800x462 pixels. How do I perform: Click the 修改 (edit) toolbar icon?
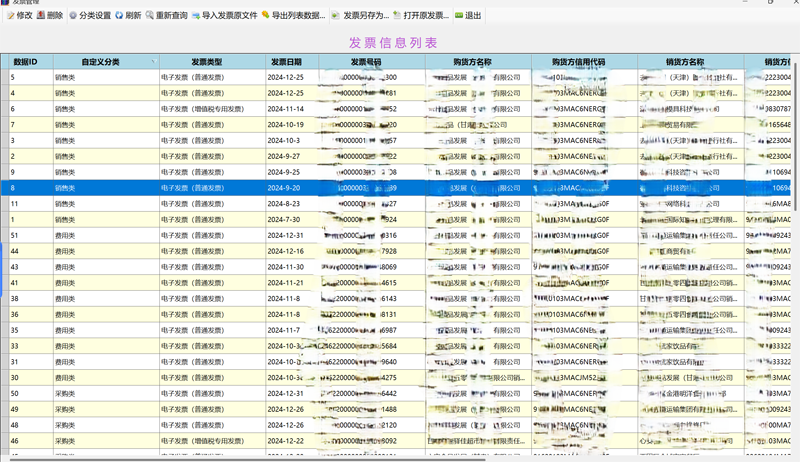point(10,16)
